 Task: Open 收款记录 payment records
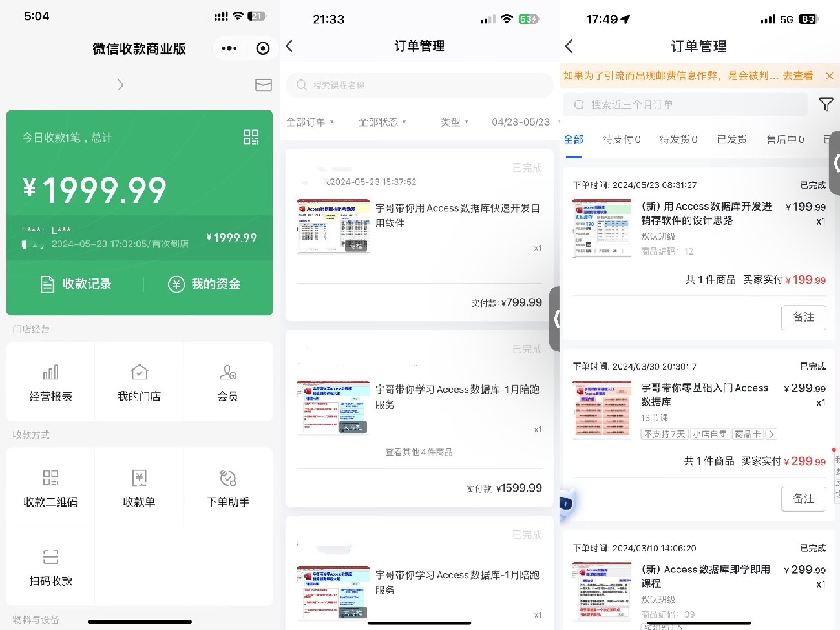pyautogui.click(x=76, y=284)
